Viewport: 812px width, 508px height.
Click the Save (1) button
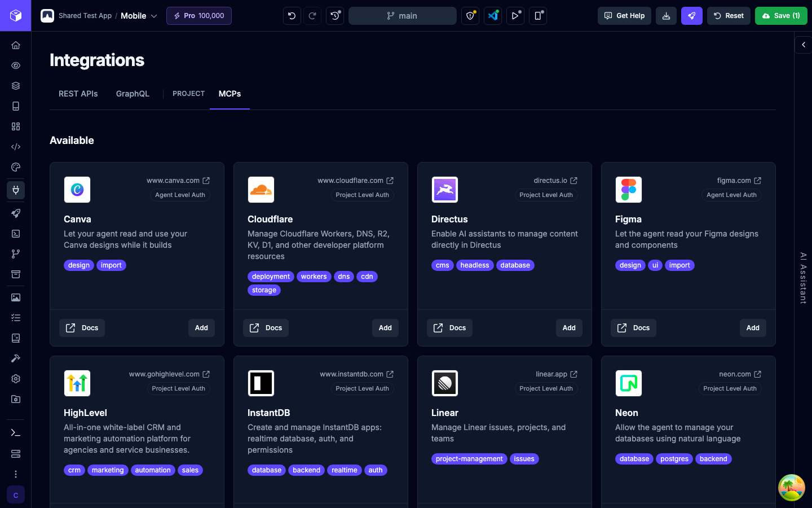781,16
